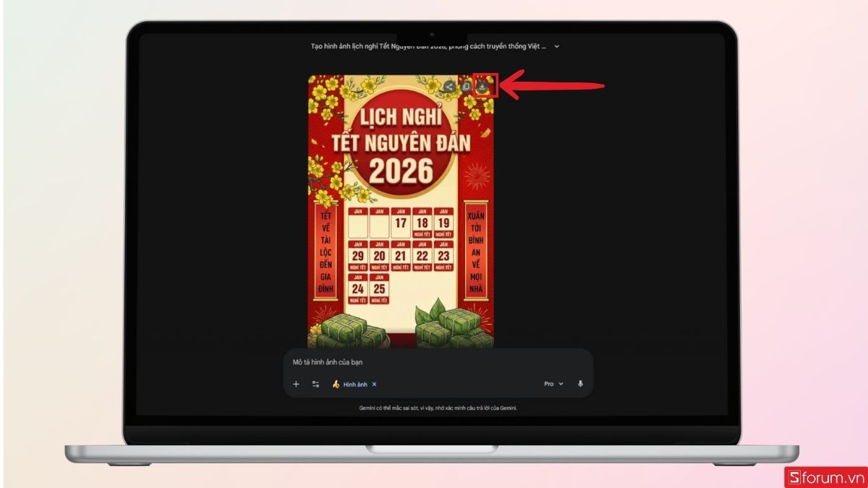The height and width of the screenshot is (488, 868).
Task: Click the microphone voice input icon
Action: [x=580, y=384]
